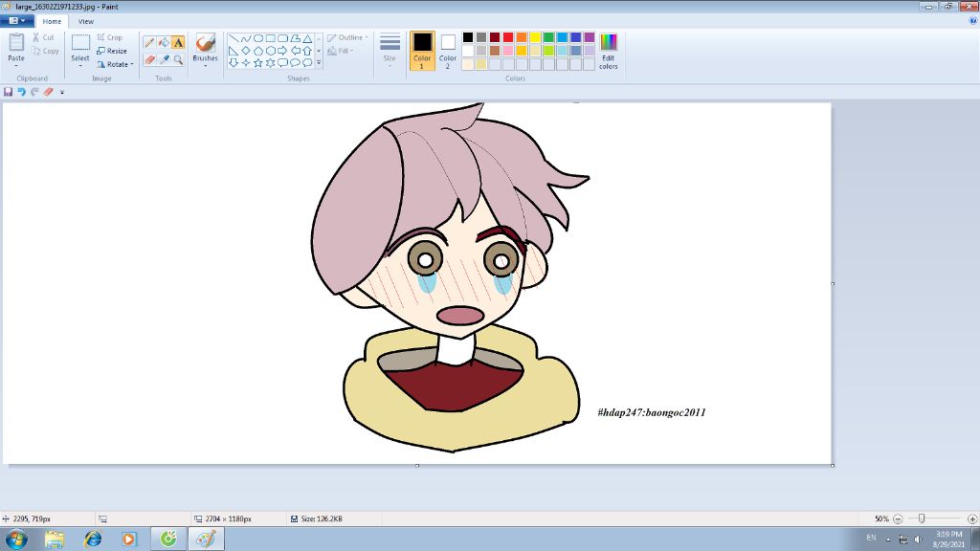Open Internet Explorer from the taskbar
The height and width of the screenshot is (551, 980).
93,539
